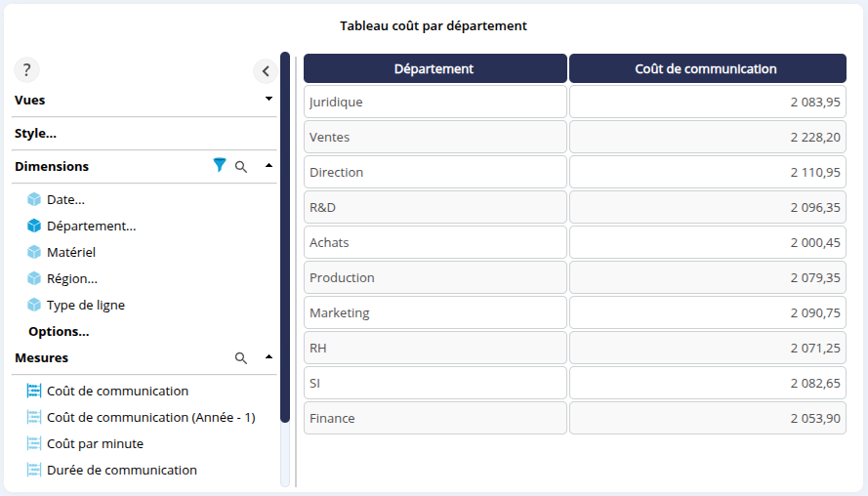Image resolution: width=868 pixels, height=496 pixels.
Task: Toggle the Département dimension
Action: [x=91, y=226]
